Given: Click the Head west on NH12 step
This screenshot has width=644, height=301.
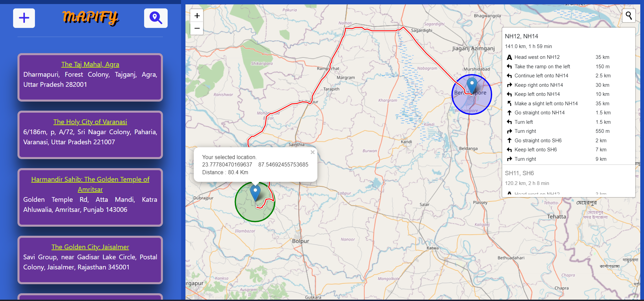Looking at the screenshot, I should 537,57.
